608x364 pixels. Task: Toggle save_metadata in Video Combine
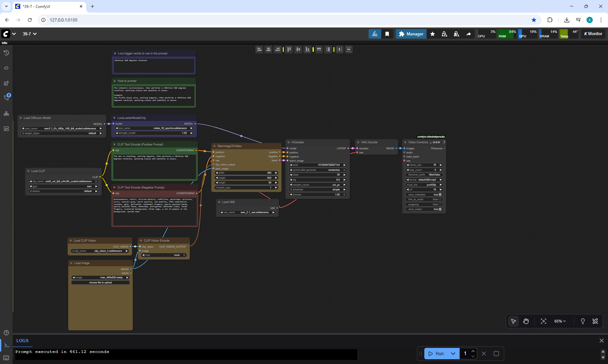(440, 194)
